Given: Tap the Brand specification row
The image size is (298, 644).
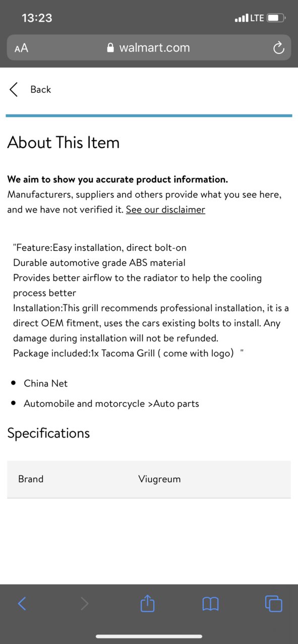Looking at the screenshot, I should coord(149,479).
